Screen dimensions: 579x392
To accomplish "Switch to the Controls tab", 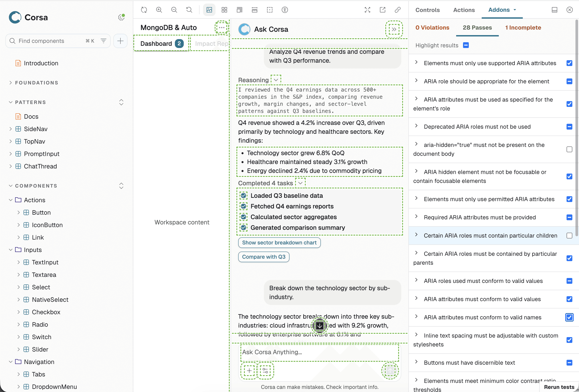I will pyautogui.click(x=427, y=10).
